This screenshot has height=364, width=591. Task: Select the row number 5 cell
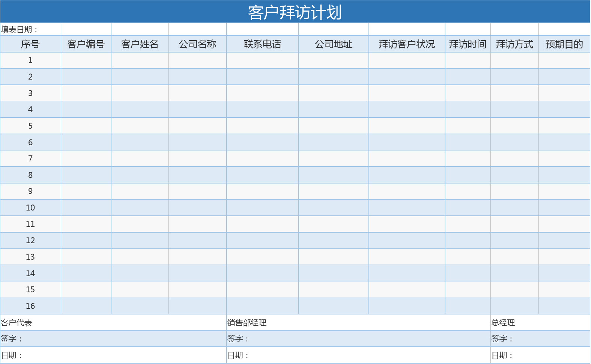click(30, 126)
